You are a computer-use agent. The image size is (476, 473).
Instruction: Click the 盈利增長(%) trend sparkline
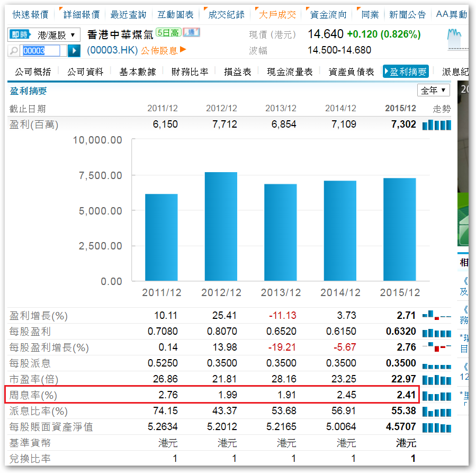(x=436, y=316)
